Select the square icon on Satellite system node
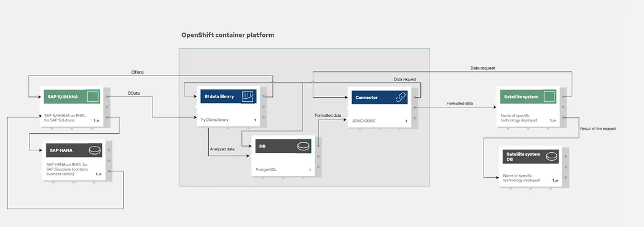This screenshot has width=644, height=227. (549, 97)
